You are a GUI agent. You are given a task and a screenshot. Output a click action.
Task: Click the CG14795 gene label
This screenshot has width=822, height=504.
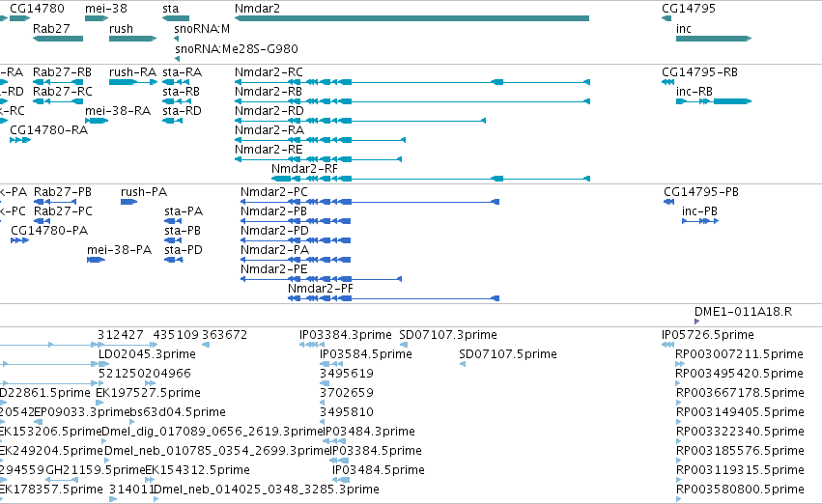click(689, 9)
